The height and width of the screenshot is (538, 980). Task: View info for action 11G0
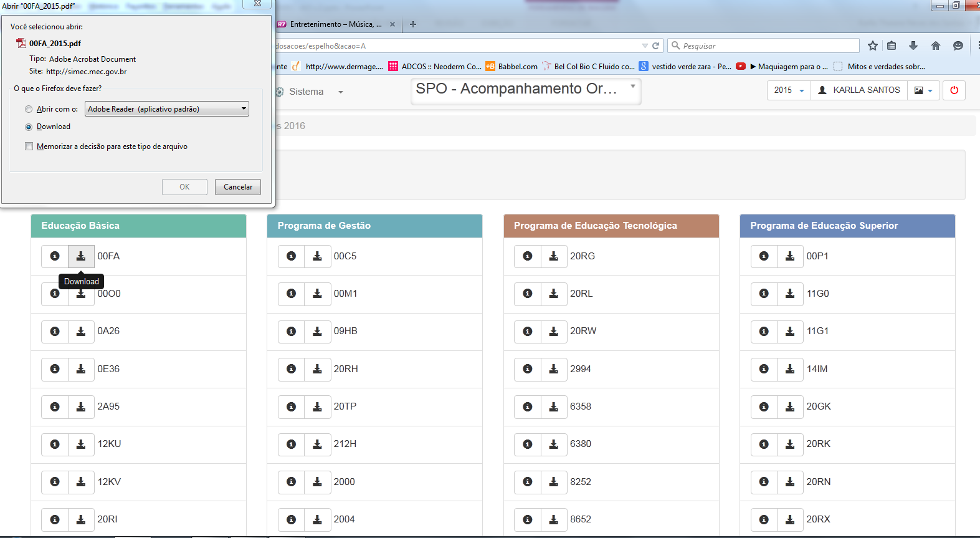(764, 294)
